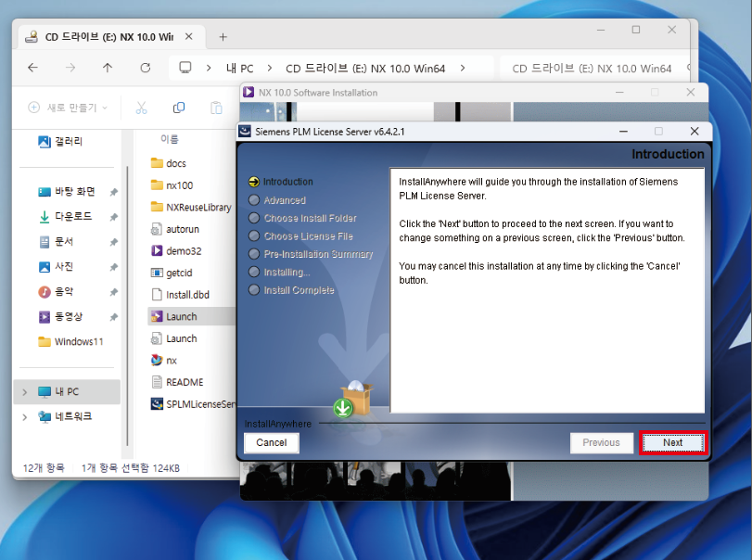Close the NX 10.0 Software Installation window
Screen dimensions: 752x560
click(691, 92)
